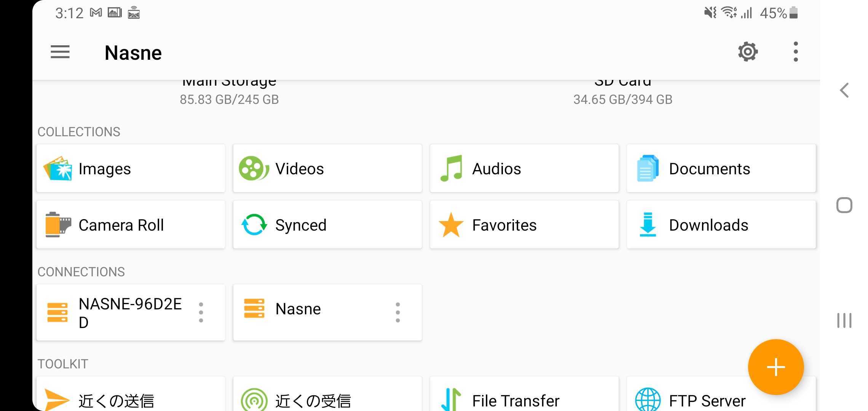Open 近くの送信 nearby send tool
The width and height of the screenshot is (868, 411).
(x=131, y=394)
